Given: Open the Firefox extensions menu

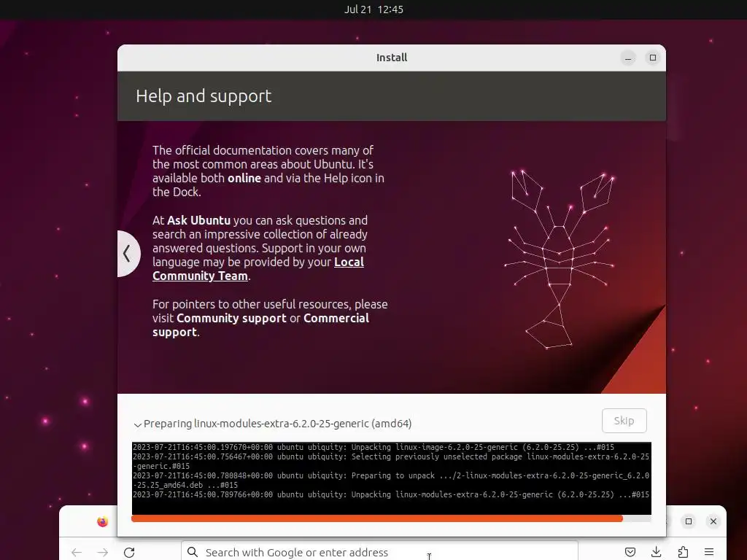Looking at the screenshot, I should (683, 552).
